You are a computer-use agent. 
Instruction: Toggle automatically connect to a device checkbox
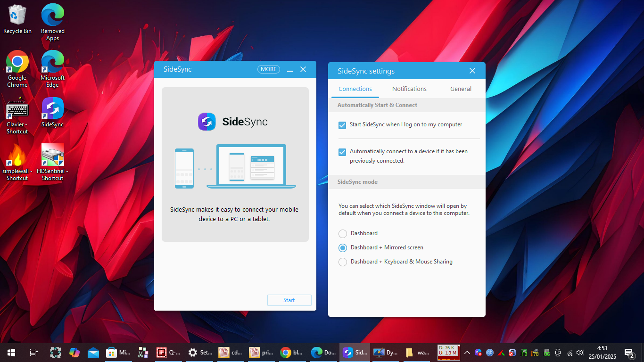342,152
